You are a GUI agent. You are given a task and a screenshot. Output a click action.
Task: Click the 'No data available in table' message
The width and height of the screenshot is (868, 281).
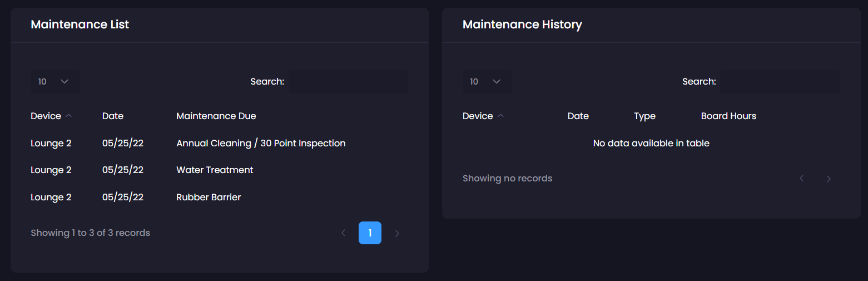pyautogui.click(x=651, y=143)
